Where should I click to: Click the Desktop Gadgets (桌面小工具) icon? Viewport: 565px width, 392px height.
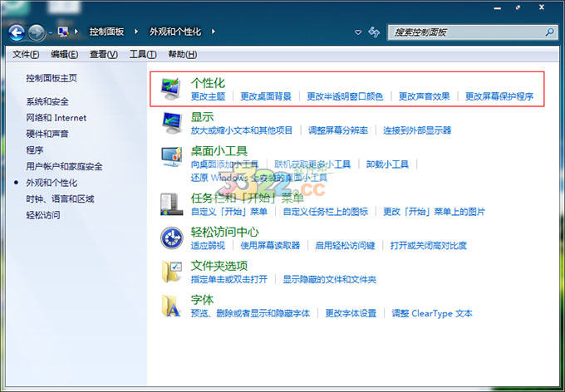172,157
